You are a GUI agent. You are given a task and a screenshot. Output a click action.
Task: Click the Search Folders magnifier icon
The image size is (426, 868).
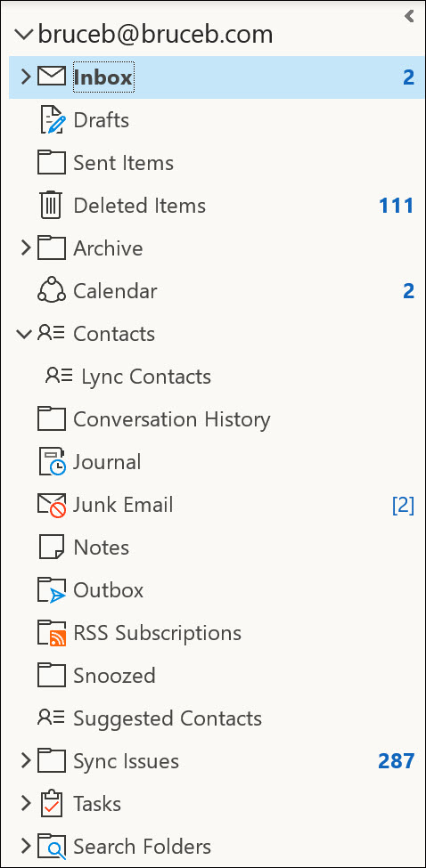coord(52,847)
